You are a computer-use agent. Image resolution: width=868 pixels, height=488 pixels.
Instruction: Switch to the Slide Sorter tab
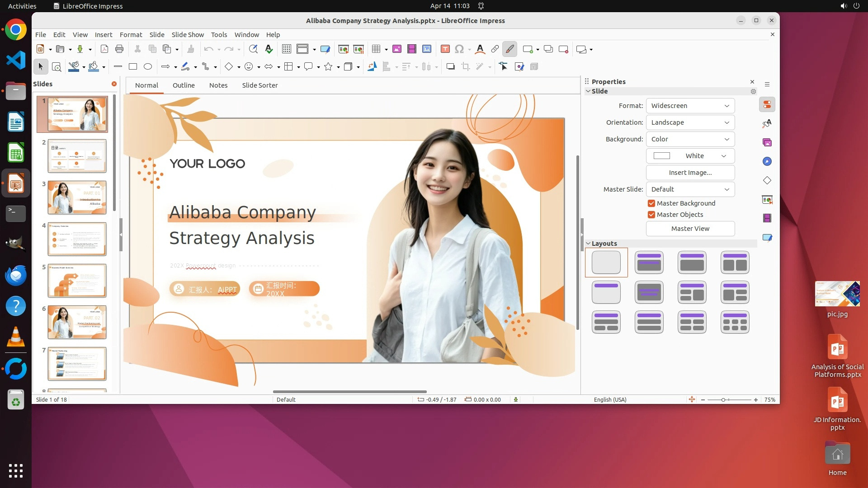click(259, 85)
